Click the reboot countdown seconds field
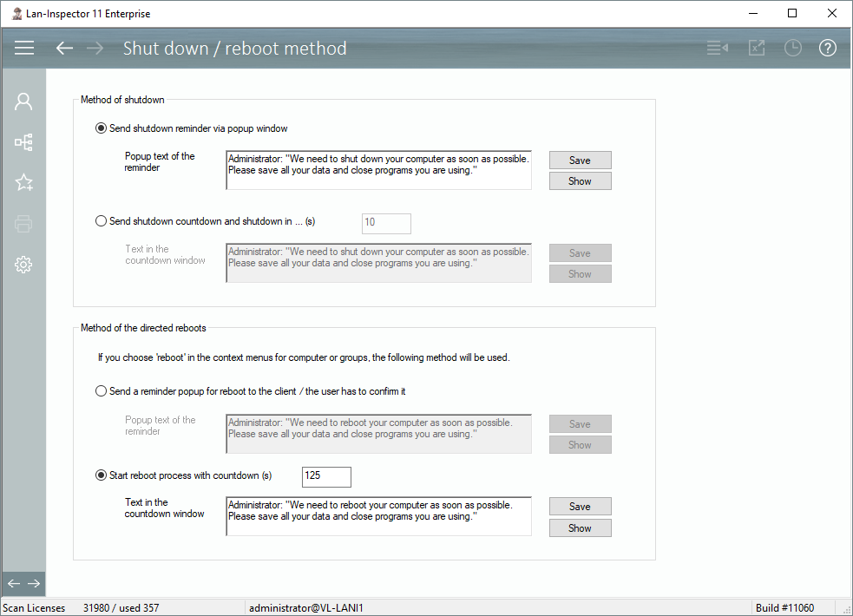 pyautogui.click(x=326, y=476)
